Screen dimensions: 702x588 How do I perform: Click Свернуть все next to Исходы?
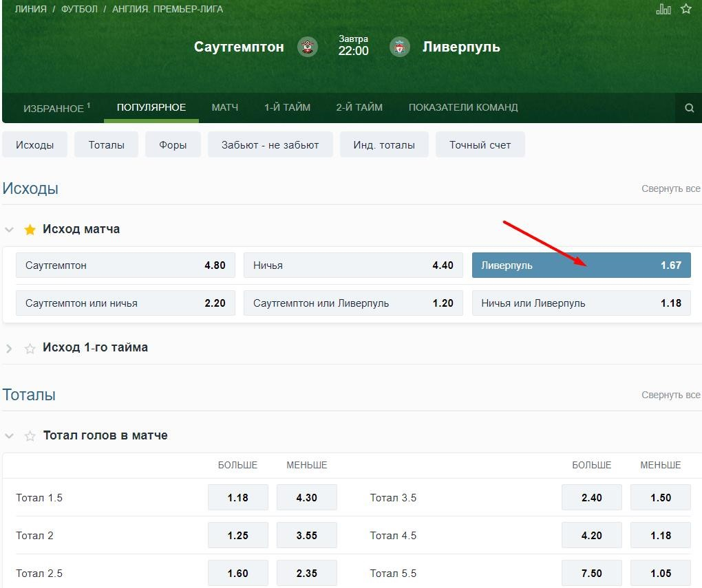(x=670, y=189)
